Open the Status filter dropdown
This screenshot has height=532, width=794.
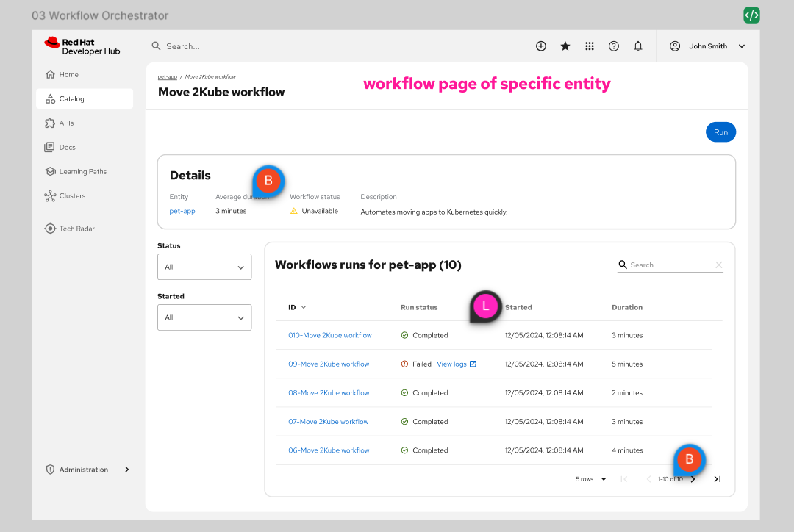(204, 267)
